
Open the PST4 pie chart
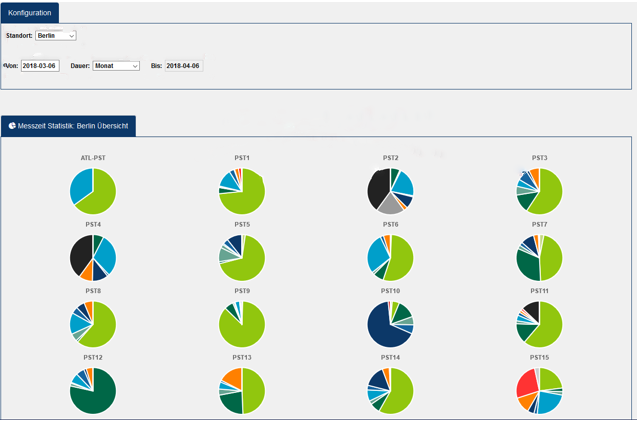[93, 258]
